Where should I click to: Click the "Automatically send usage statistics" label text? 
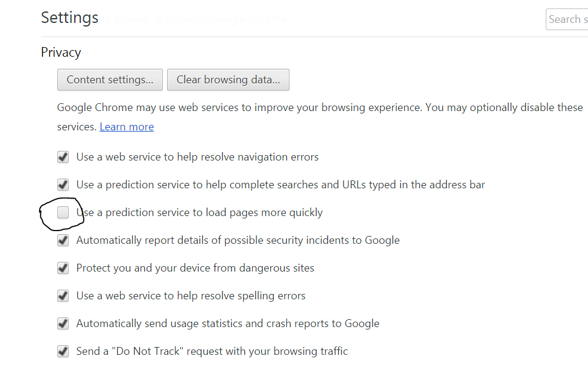(x=227, y=323)
